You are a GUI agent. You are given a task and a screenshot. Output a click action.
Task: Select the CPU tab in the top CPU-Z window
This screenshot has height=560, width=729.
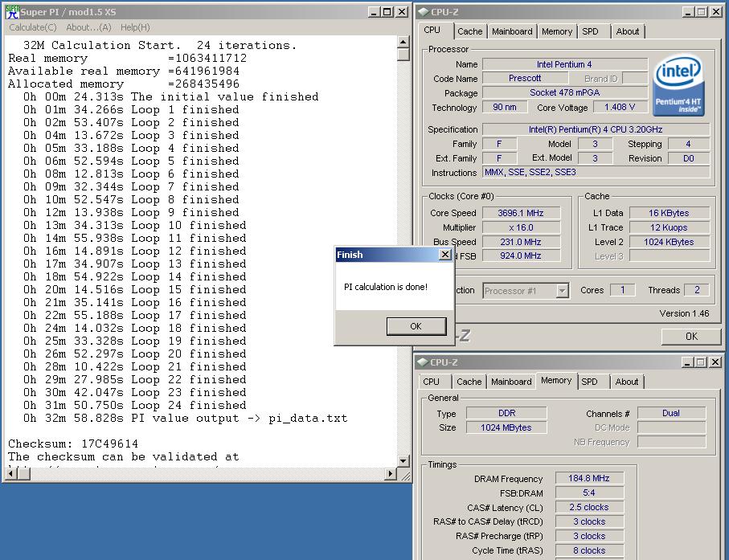[432, 31]
